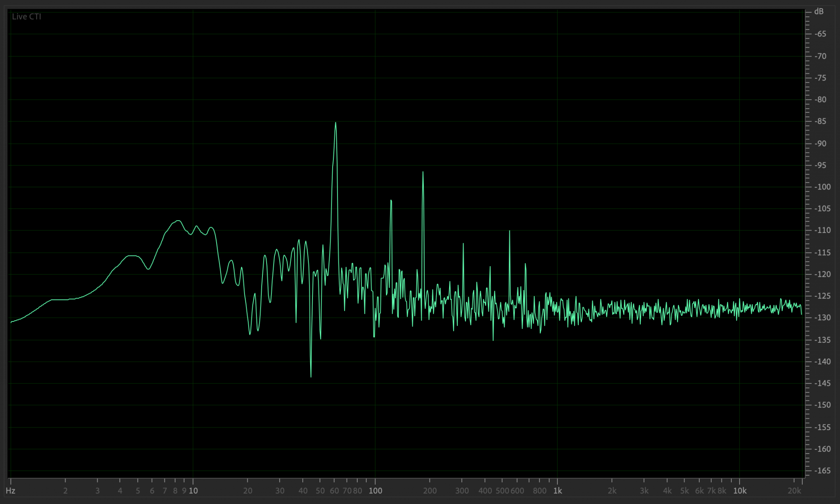Click the -150 dB scale label
This screenshot has height=504, width=840.
pyautogui.click(x=822, y=405)
